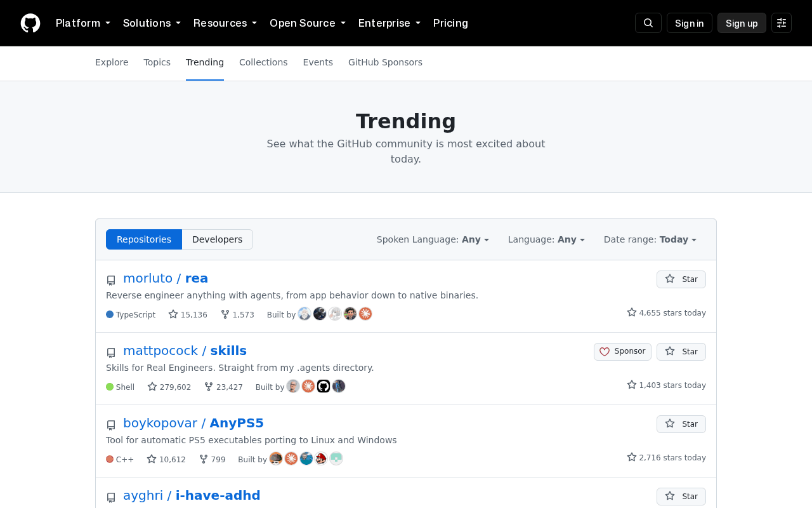Open last contributor avatar of morluto/rea
Viewport: 812px width, 508px height.
pyautogui.click(x=365, y=314)
